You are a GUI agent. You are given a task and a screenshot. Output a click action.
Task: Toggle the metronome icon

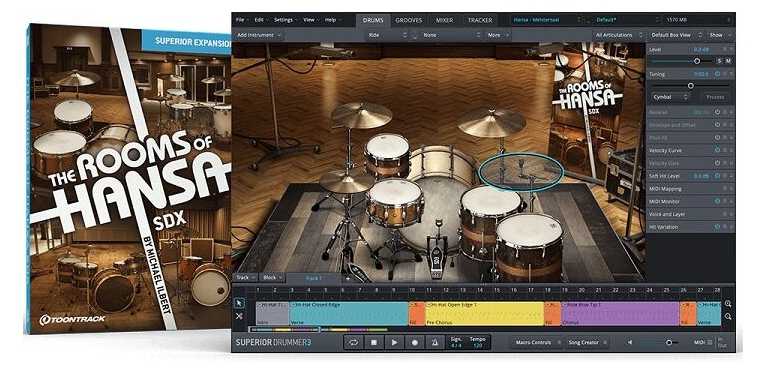pos(435,342)
